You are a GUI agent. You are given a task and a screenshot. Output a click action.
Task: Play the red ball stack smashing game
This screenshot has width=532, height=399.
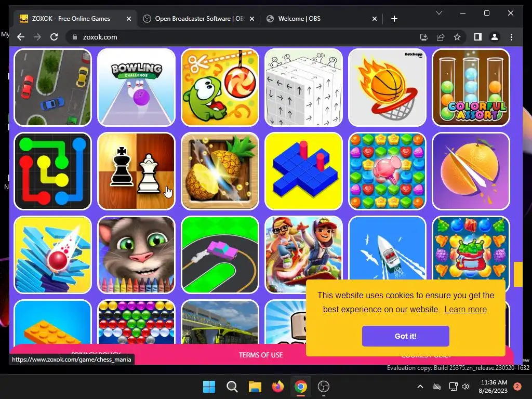pos(53,255)
